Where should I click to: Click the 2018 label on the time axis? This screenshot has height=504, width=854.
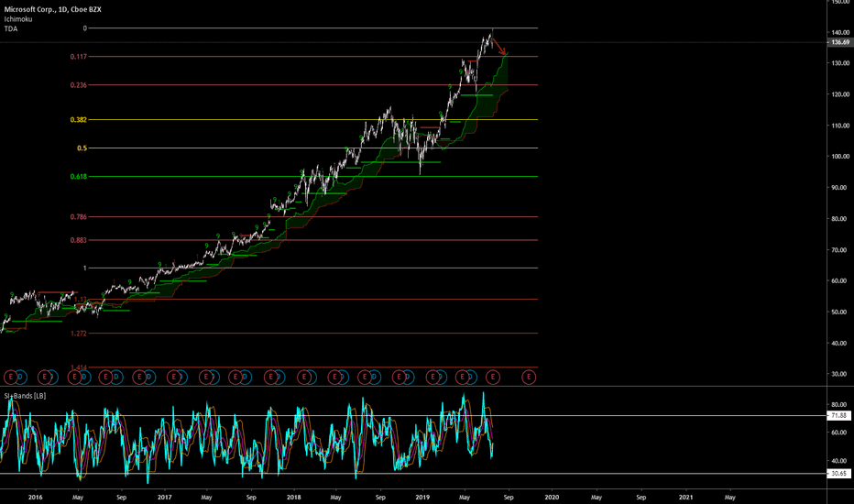tap(293, 497)
